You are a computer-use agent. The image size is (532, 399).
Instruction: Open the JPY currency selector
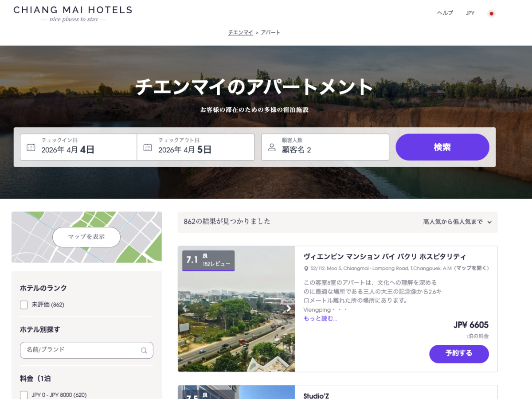pos(470,13)
